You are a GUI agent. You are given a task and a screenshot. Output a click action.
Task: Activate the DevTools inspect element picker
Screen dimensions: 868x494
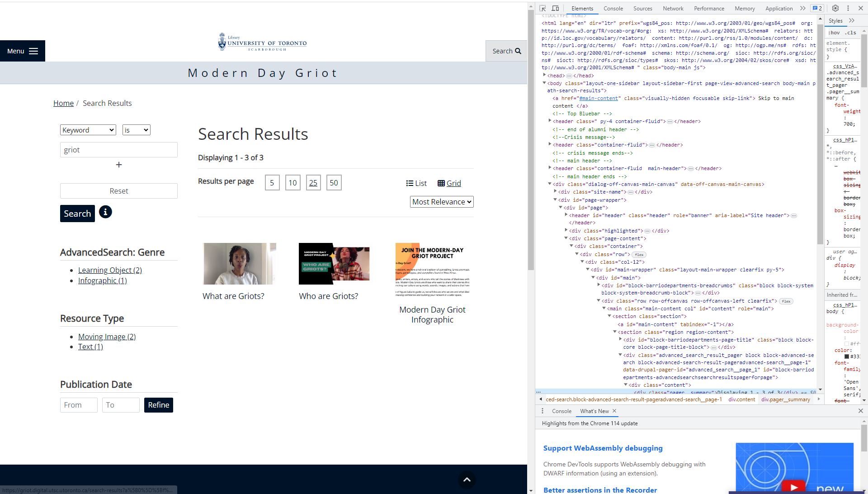[542, 8]
